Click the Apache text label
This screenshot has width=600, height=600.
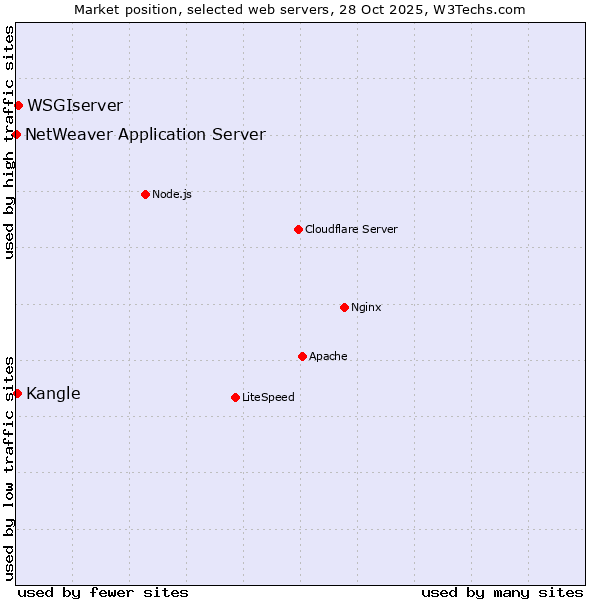[328, 356]
